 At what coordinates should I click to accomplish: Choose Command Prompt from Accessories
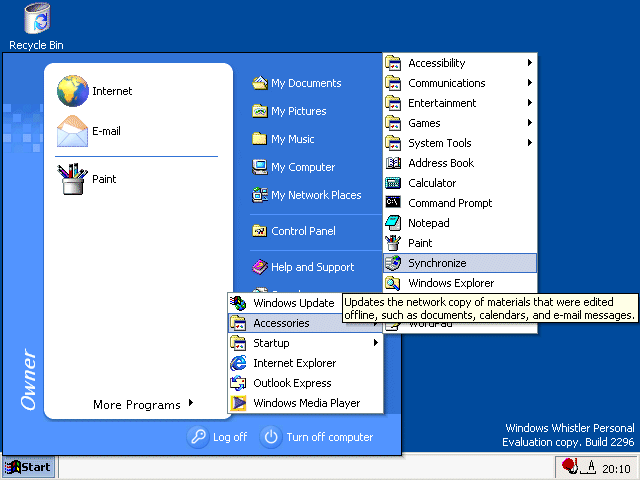[460, 203]
